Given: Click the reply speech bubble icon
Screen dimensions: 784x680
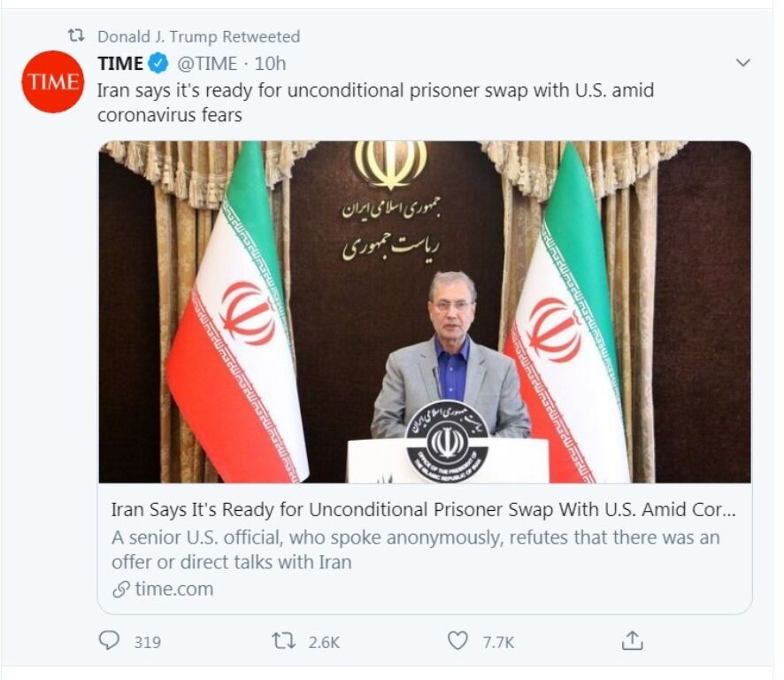Looking at the screenshot, I should click(x=109, y=641).
